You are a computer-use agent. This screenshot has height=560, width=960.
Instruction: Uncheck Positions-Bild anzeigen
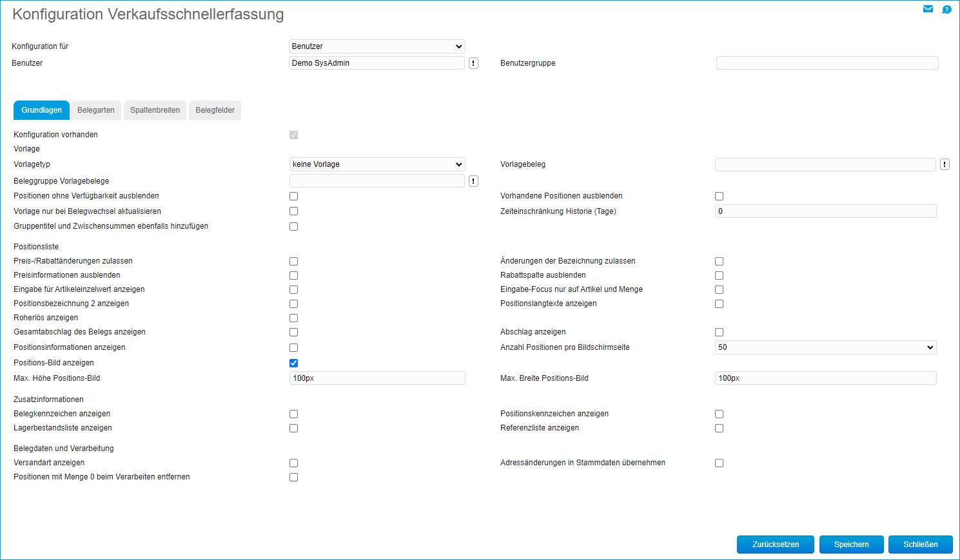[x=293, y=363]
